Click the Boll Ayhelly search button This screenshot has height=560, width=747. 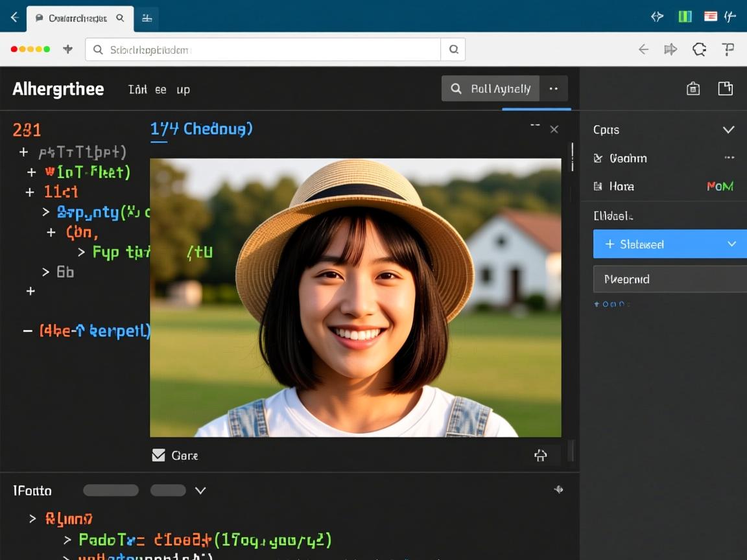[x=490, y=89]
